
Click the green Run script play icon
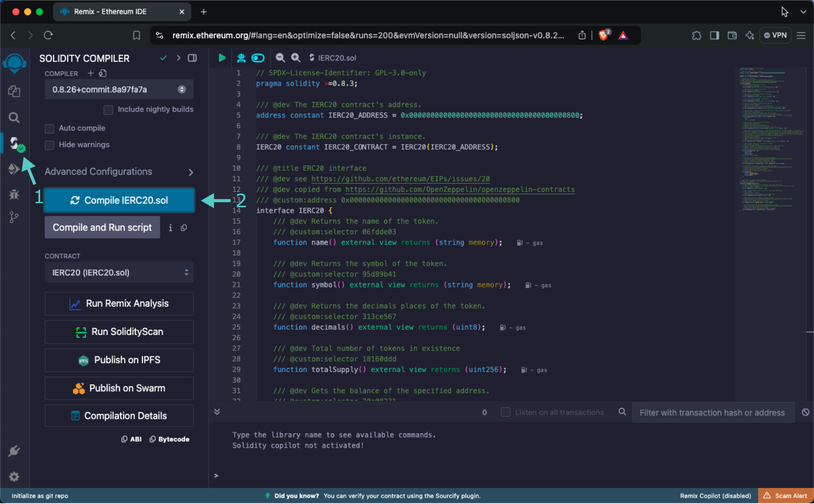pos(222,58)
